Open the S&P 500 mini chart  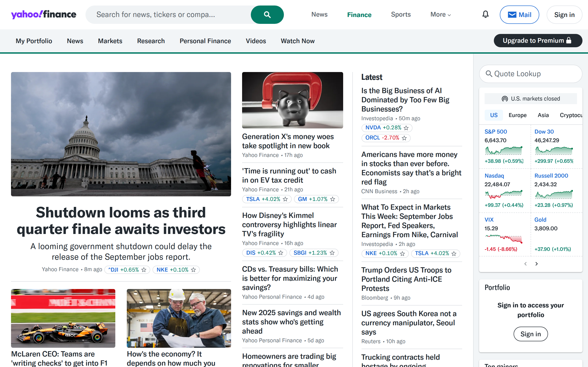[x=503, y=151]
